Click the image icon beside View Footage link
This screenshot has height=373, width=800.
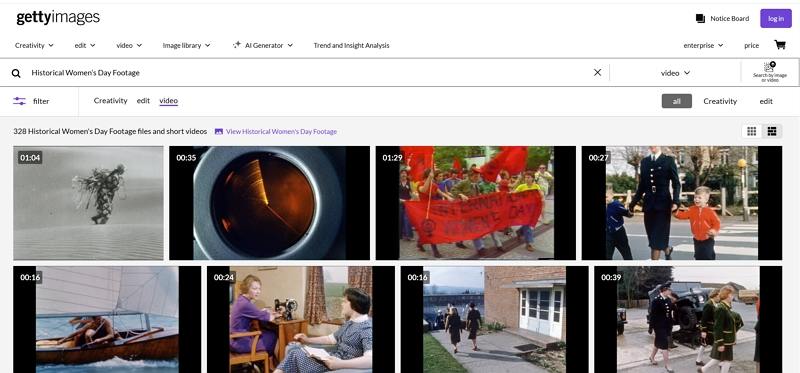219,131
